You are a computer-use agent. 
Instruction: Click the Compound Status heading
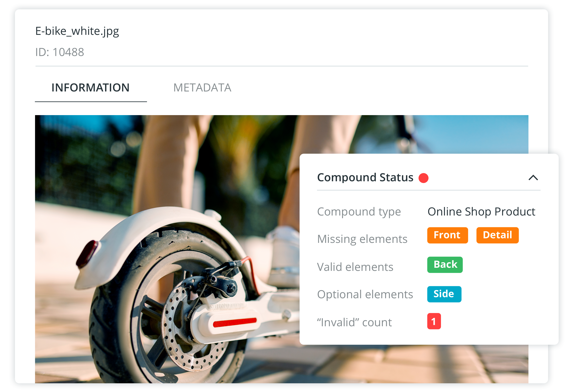click(365, 177)
